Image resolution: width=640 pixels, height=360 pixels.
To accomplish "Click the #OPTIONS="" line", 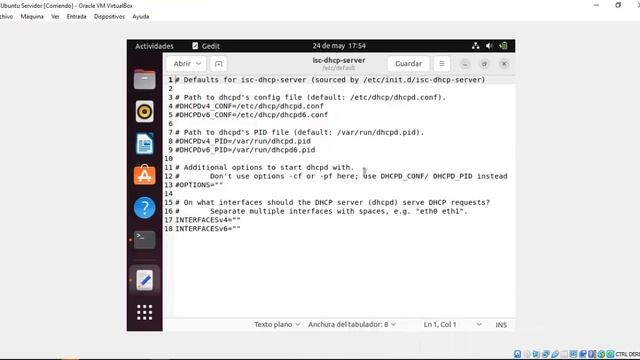I will pyautogui.click(x=199, y=185).
